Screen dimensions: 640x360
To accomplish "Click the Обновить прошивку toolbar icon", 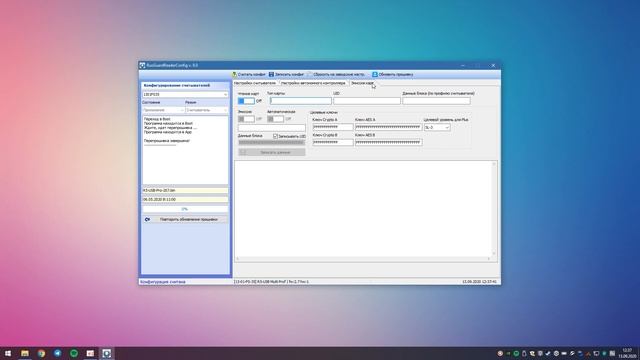I will click(x=374, y=74).
